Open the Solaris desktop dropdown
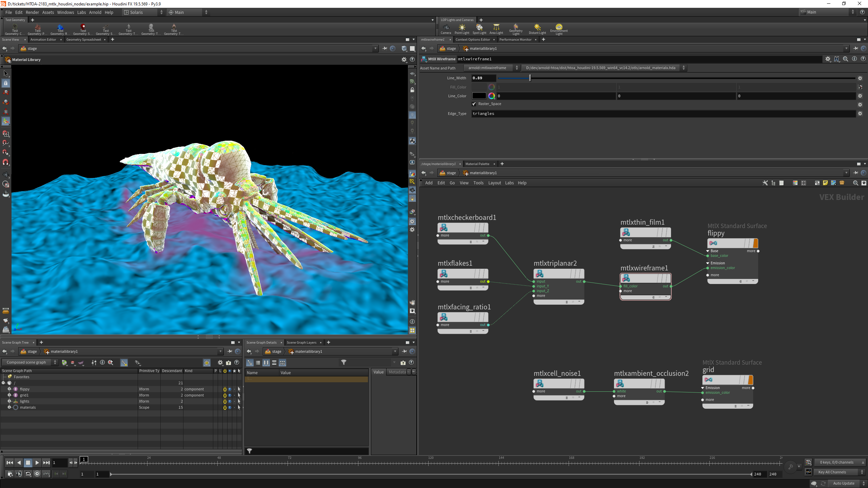Screen dimensions: 868x488 click(x=143, y=12)
